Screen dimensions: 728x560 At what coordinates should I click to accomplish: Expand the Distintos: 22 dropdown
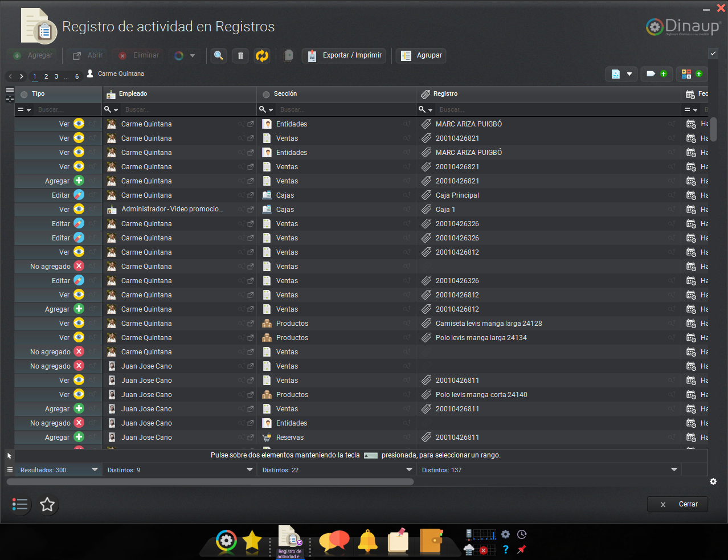[409, 469]
